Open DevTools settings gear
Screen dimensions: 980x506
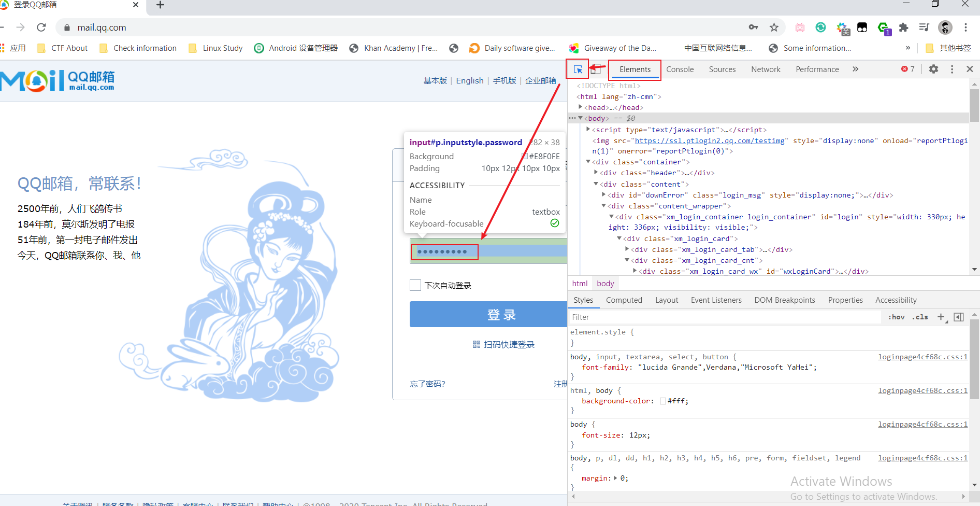pyautogui.click(x=933, y=69)
